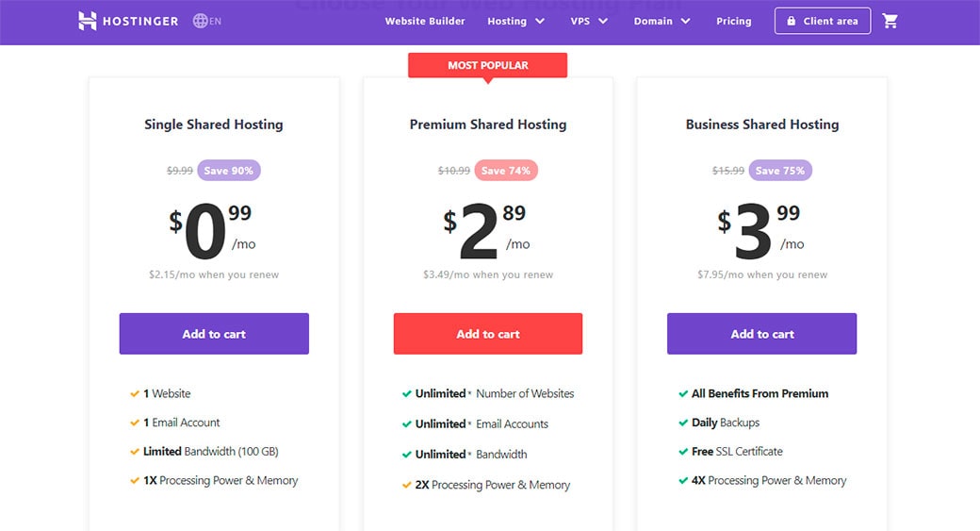Viewport: 980px width, 531px height.
Task: Click the Save 90% discount badge
Action: [229, 171]
